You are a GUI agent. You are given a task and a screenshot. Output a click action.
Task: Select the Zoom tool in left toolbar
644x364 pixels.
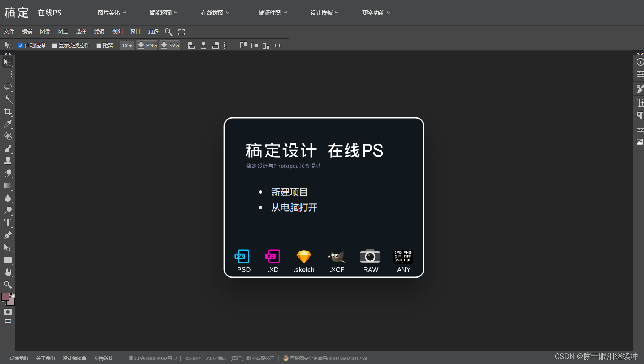pyautogui.click(x=8, y=285)
